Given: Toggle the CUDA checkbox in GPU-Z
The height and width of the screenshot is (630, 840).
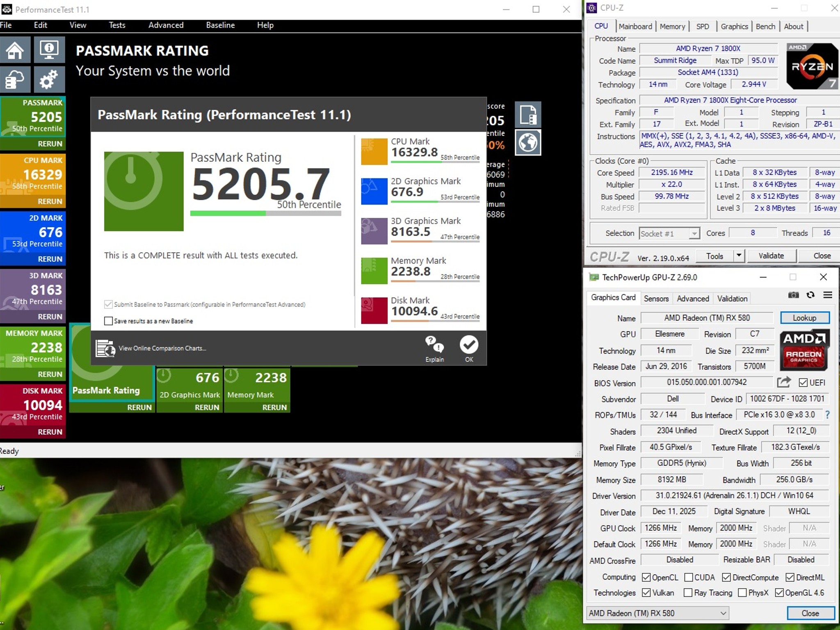Looking at the screenshot, I should (x=689, y=577).
